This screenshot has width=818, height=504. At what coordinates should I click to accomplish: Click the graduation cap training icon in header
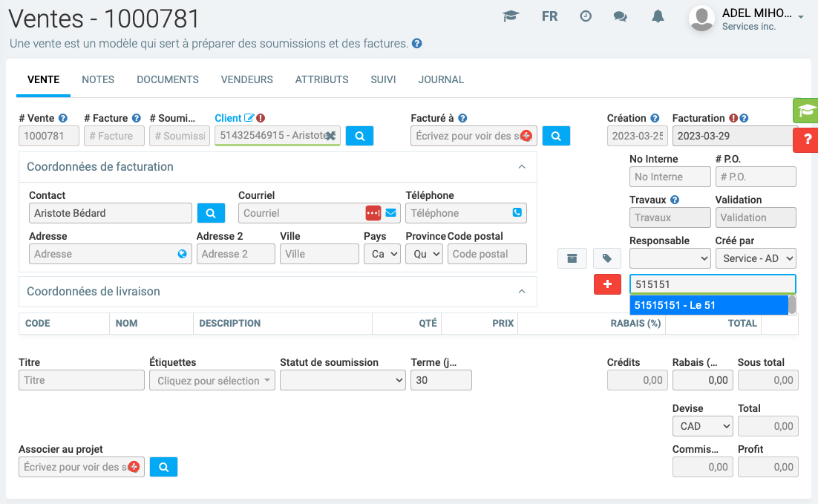click(511, 16)
